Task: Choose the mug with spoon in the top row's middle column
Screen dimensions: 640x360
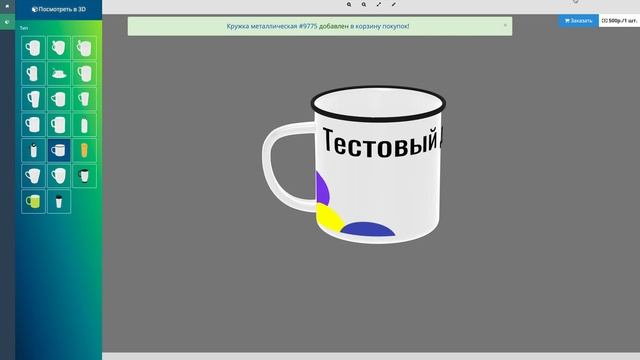Action: coord(59,48)
